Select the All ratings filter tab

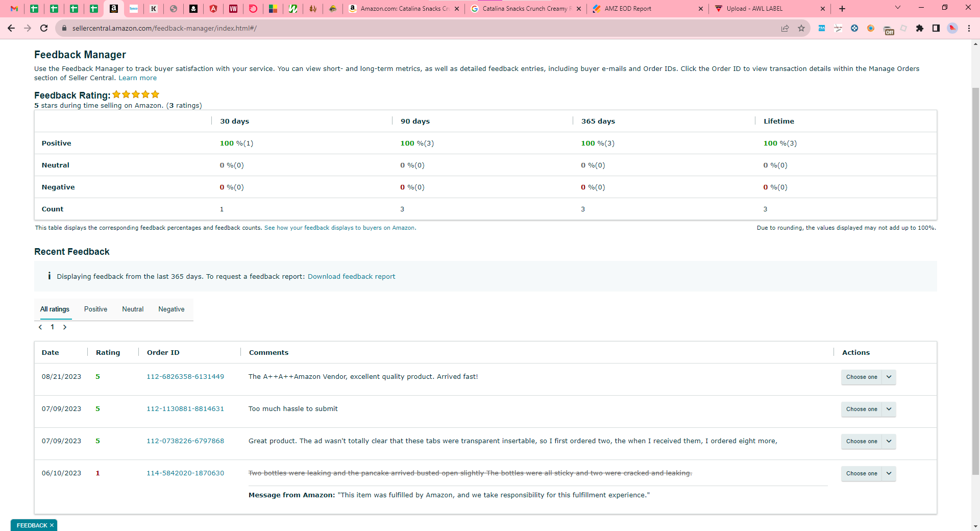pyautogui.click(x=55, y=309)
